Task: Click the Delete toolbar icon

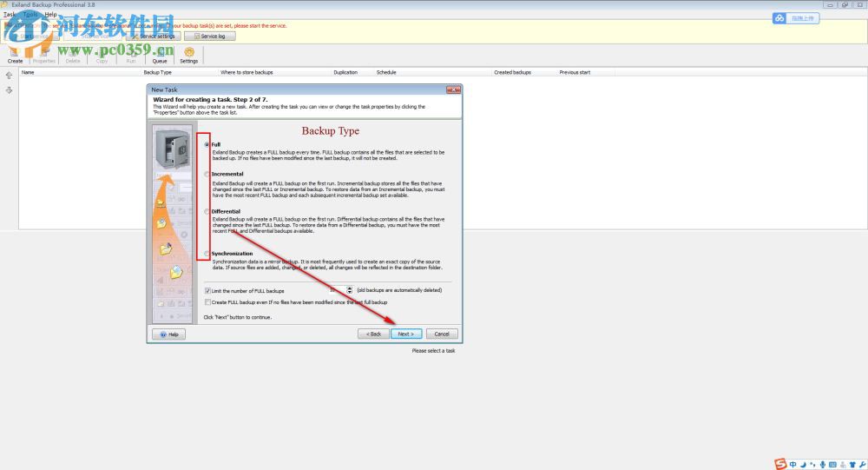Action: point(73,55)
